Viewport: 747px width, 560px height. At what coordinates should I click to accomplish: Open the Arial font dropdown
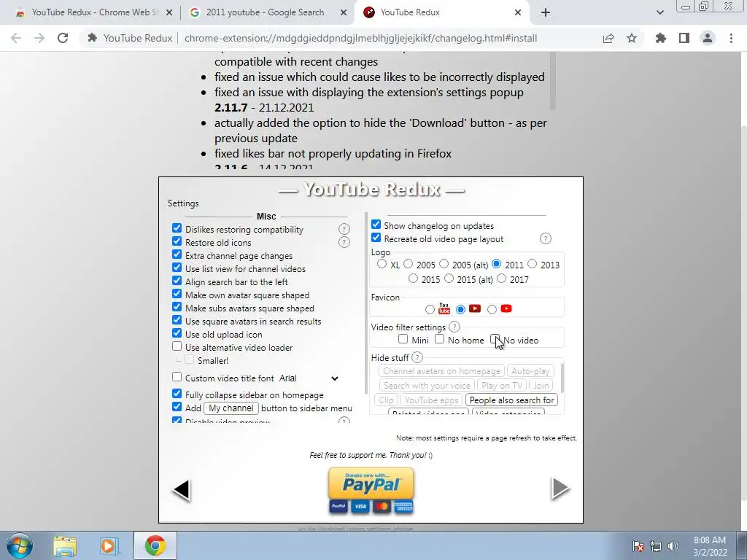tap(309, 378)
